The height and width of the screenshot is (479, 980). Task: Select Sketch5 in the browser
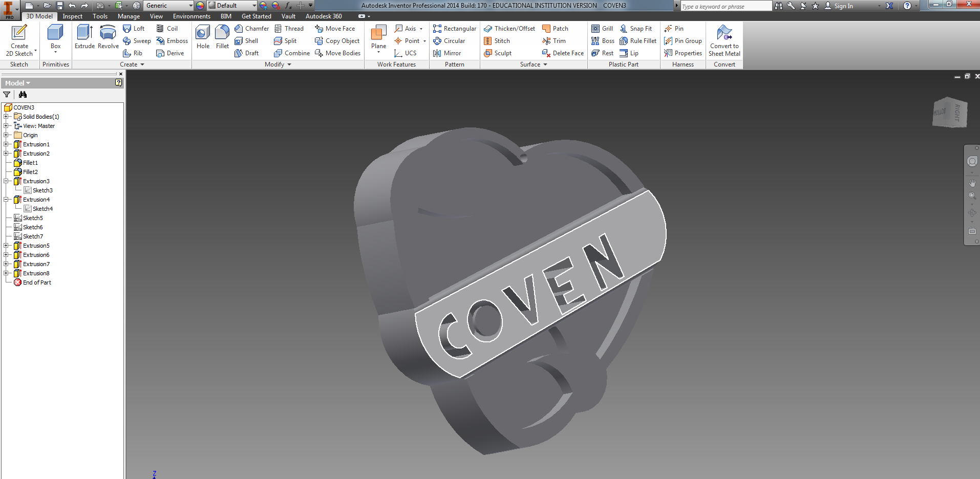(33, 218)
